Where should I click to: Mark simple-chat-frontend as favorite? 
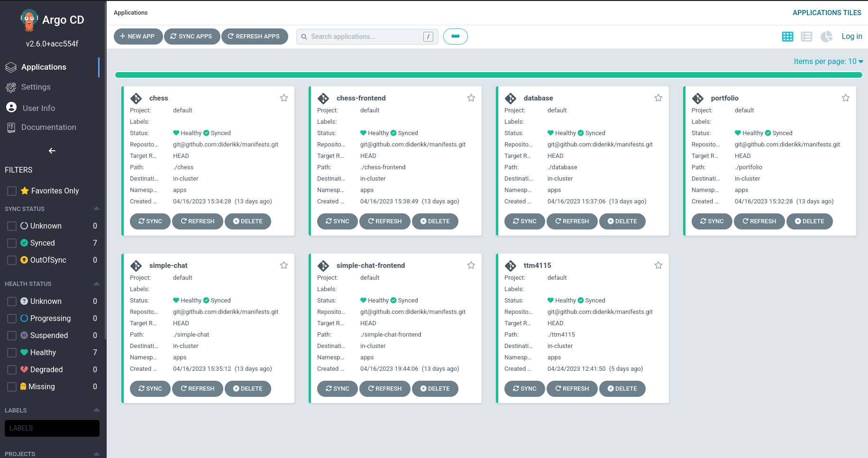[471, 265]
